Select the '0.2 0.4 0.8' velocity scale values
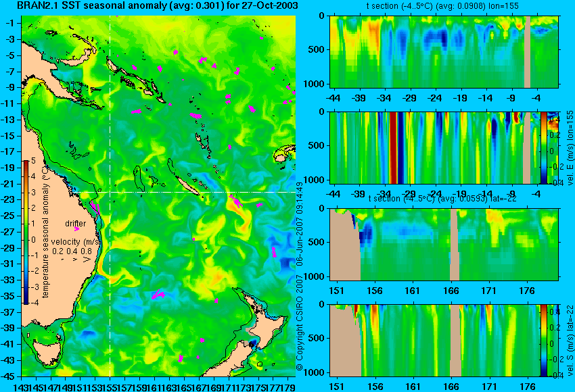575x392 pixels. (72, 251)
